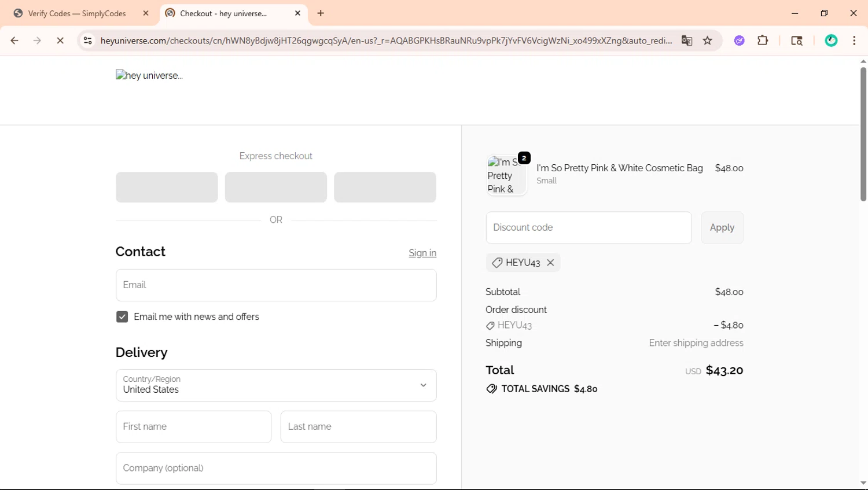Image resolution: width=868 pixels, height=490 pixels.
Task: Select the Checkout - hey universe tab
Action: pyautogui.click(x=223, y=13)
